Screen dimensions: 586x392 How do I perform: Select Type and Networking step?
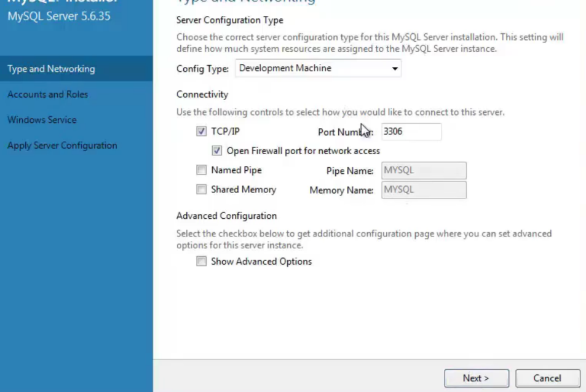76,69
